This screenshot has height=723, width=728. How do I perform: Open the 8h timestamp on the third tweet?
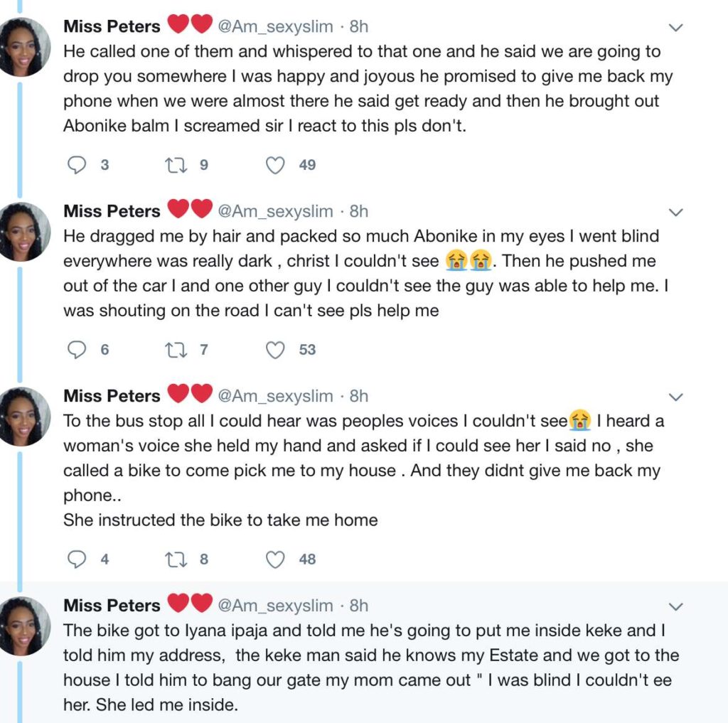[x=359, y=395]
